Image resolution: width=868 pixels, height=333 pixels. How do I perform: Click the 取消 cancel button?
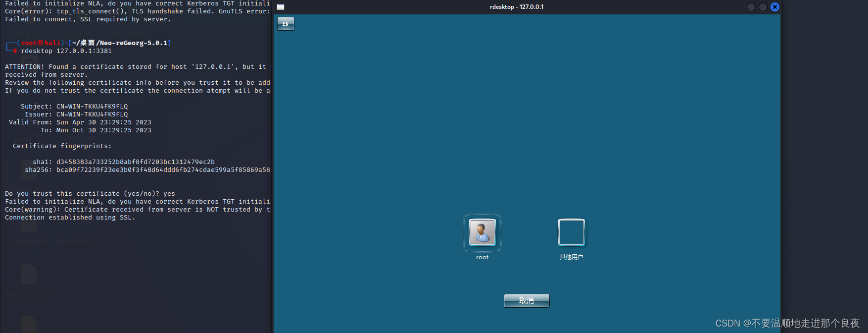point(527,301)
